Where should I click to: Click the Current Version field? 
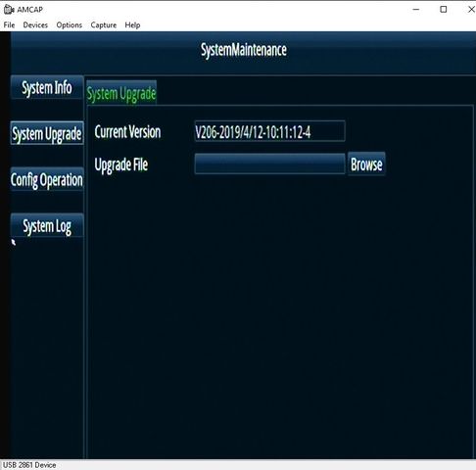[269, 131]
